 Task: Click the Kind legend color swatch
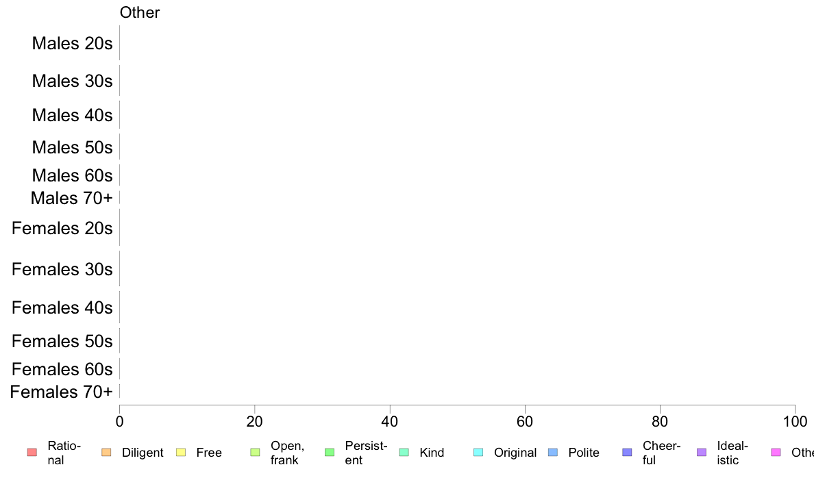click(404, 453)
